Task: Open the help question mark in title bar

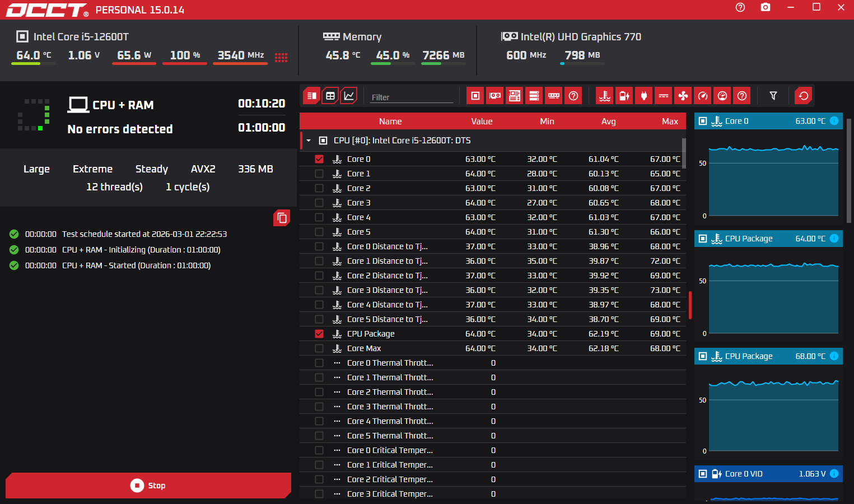Action: click(740, 7)
